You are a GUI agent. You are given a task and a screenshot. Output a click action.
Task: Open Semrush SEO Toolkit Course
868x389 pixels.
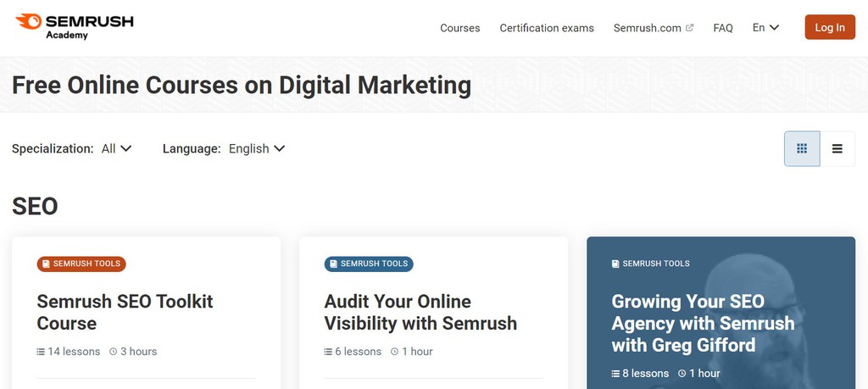pyautogui.click(x=125, y=312)
